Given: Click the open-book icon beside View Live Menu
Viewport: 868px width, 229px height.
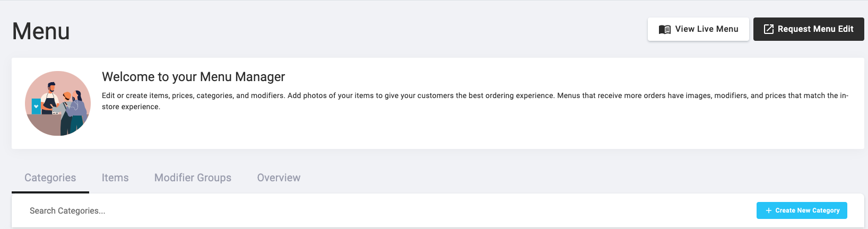Looking at the screenshot, I should click(x=664, y=30).
